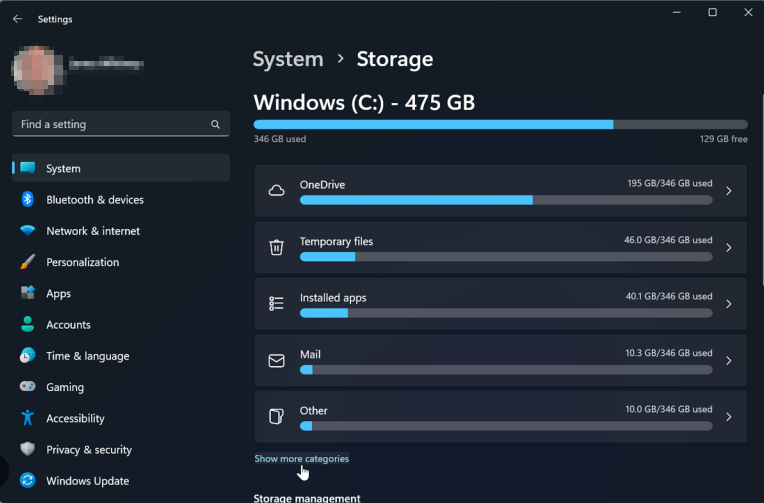The image size is (764, 503).
Task: Open Windows Update page
Action: [121, 480]
